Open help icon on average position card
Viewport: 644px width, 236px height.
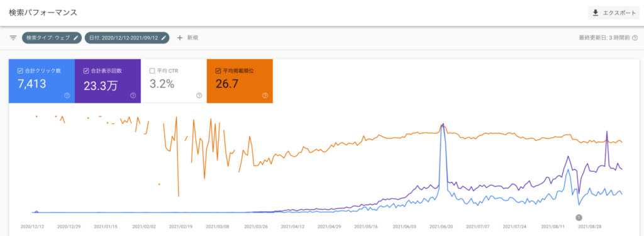click(x=265, y=96)
